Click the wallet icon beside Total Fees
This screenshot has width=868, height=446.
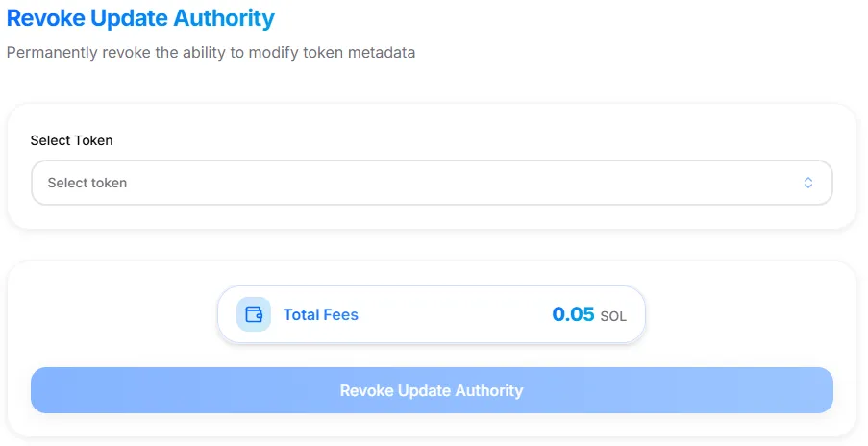point(254,314)
